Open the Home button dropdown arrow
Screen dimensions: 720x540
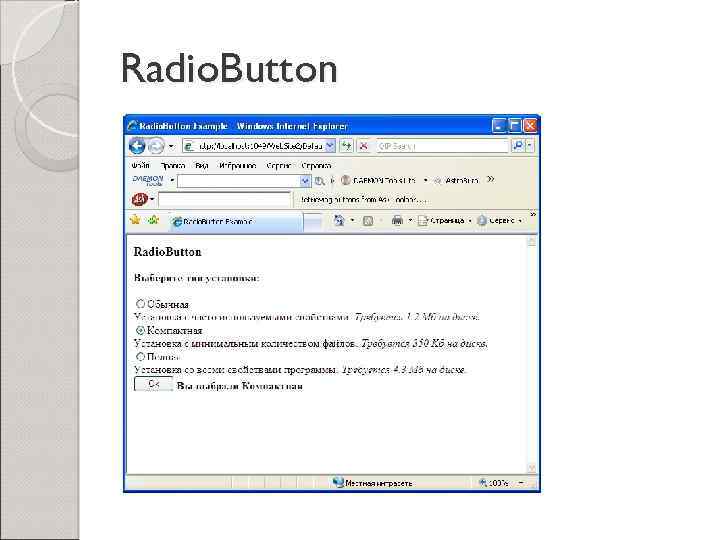coord(353,221)
